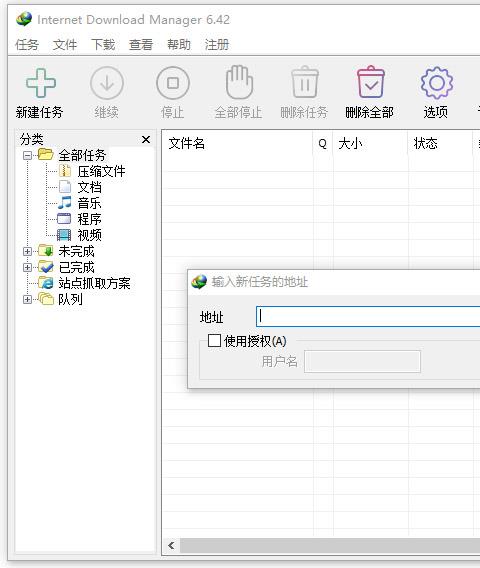The width and height of the screenshot is (480, 568).
Task: Select 程序 category label
Action: tap(89, 219)
